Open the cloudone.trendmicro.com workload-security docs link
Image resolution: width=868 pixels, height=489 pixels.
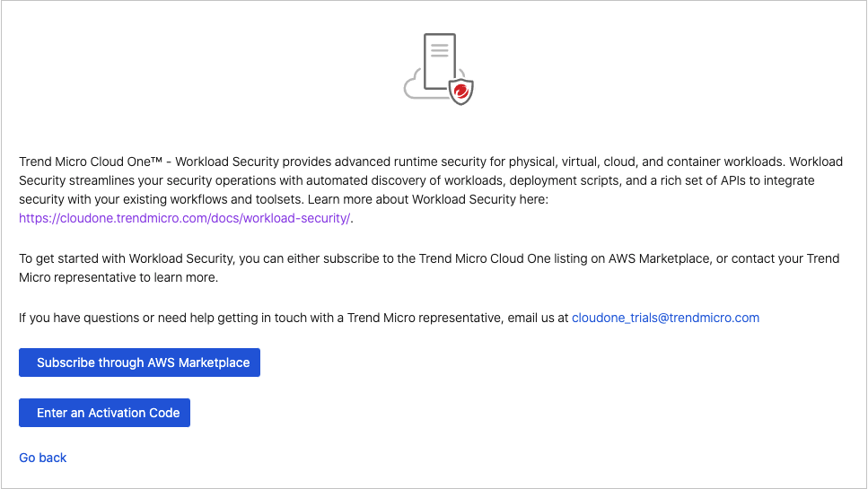tap(184, 218)
